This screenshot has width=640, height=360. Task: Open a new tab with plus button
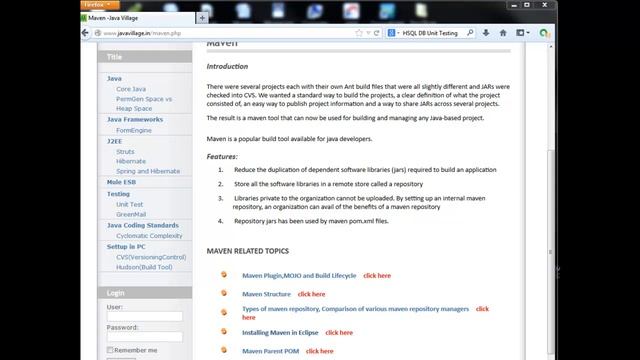[202, 18]
